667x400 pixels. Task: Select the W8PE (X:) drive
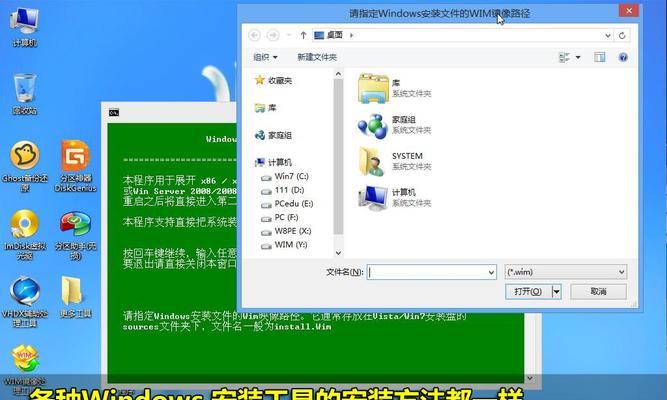click(286, 231)
